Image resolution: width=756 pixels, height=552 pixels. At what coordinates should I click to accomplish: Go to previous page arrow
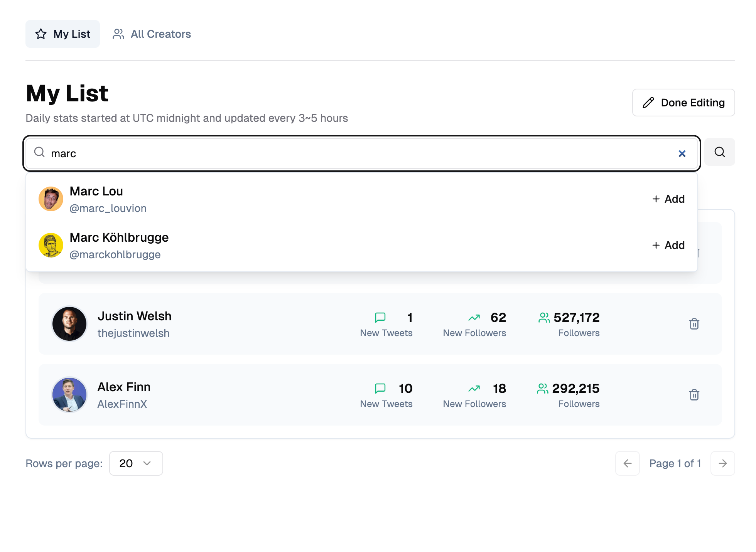pyautogui.click(x=628, y=463)
